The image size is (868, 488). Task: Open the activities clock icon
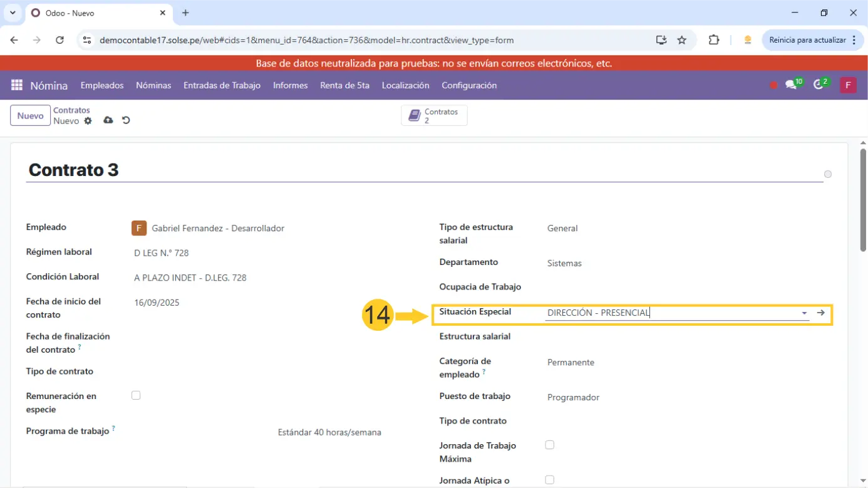click(x=819, y=85)
